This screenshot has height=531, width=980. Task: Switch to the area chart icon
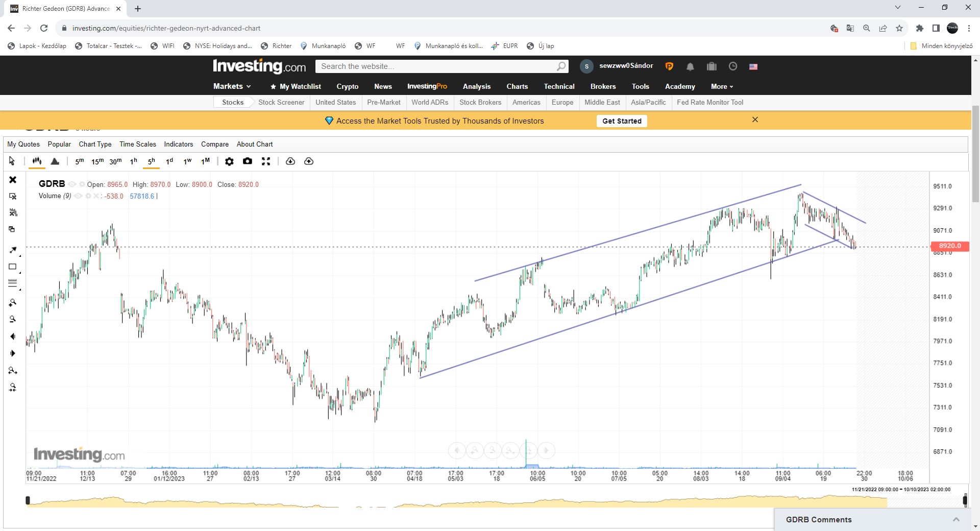[x=55, y=161]
